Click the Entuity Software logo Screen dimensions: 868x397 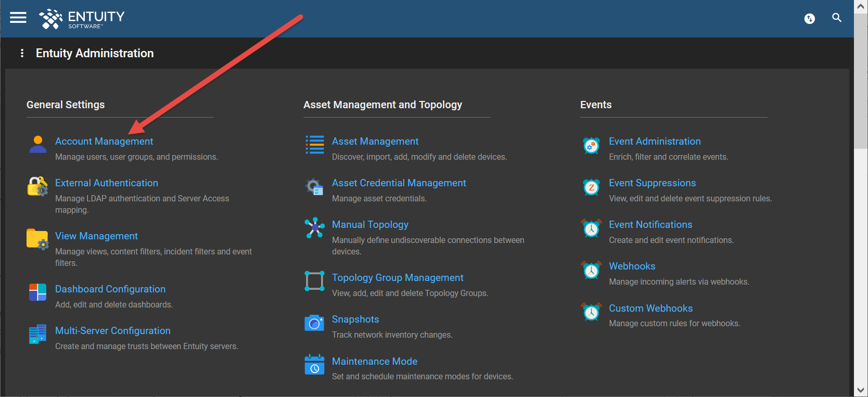82,19
